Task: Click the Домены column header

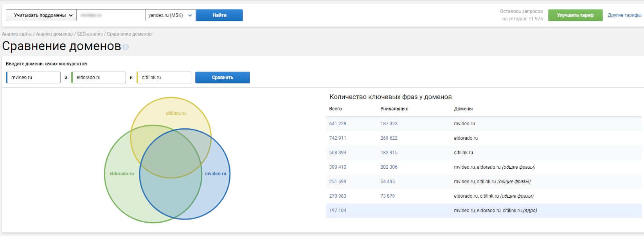Action: (x=463, y=109)
